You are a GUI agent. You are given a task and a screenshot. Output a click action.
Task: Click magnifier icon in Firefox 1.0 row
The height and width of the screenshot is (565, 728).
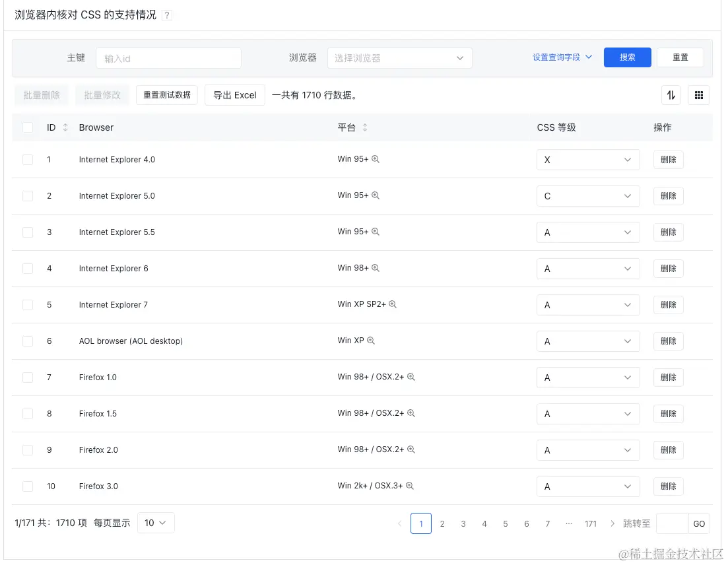pyautogui.click(x=411, y=376)
